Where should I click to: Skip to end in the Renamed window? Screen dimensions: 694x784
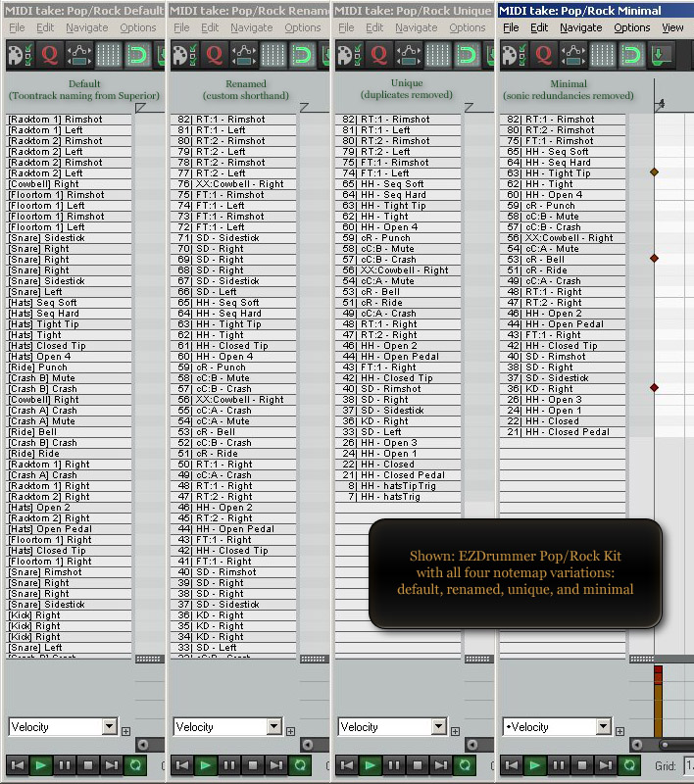[x=276, y=765]
